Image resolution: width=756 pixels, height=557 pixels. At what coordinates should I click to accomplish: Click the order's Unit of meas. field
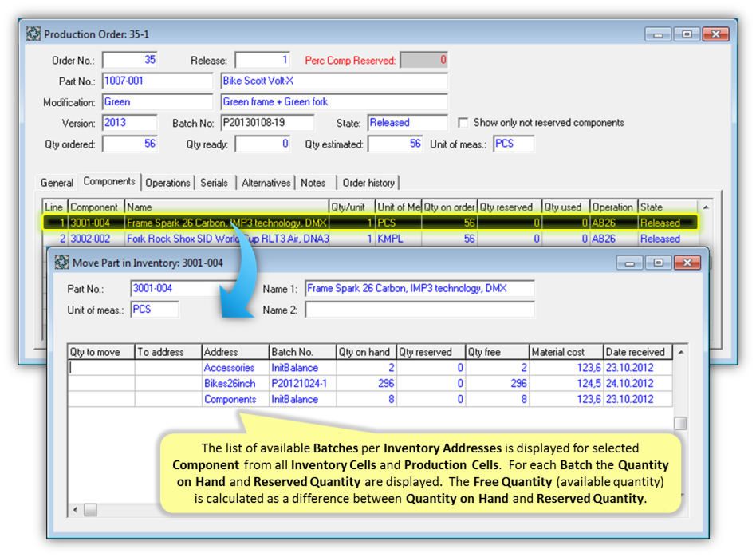(x=514, y=144)
